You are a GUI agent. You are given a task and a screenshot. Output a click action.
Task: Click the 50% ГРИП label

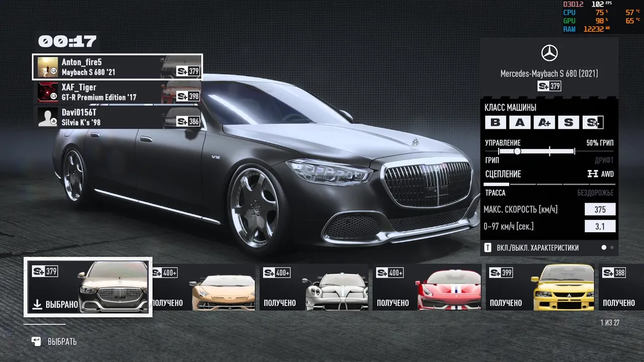[600, 143]
